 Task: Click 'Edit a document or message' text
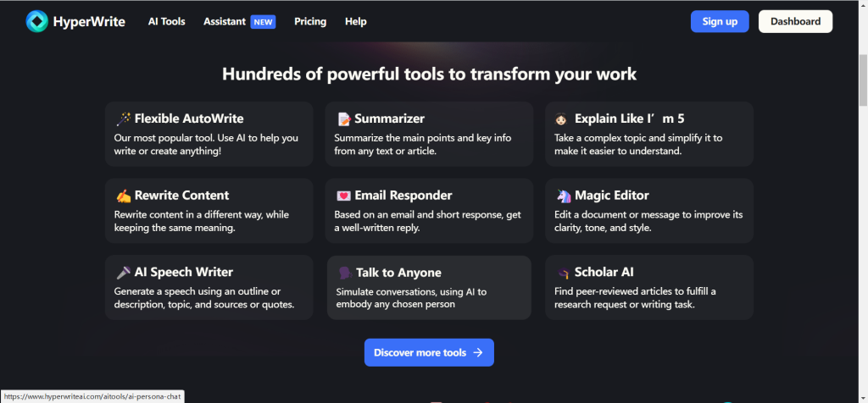coord(648,221)
